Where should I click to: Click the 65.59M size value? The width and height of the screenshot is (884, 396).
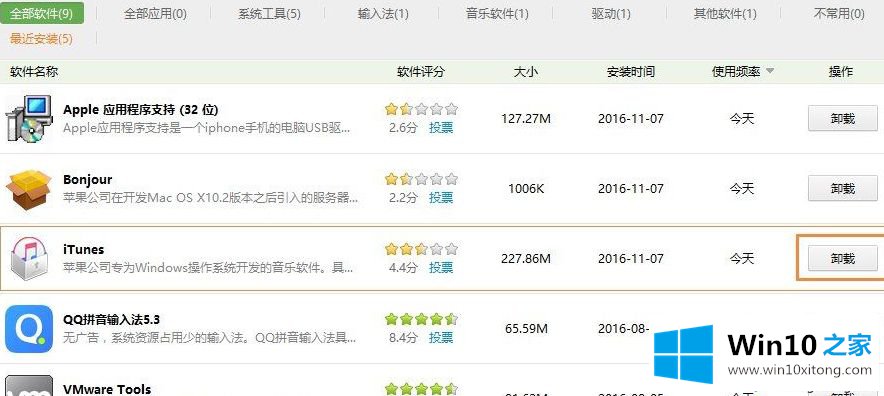pos(525,328)
